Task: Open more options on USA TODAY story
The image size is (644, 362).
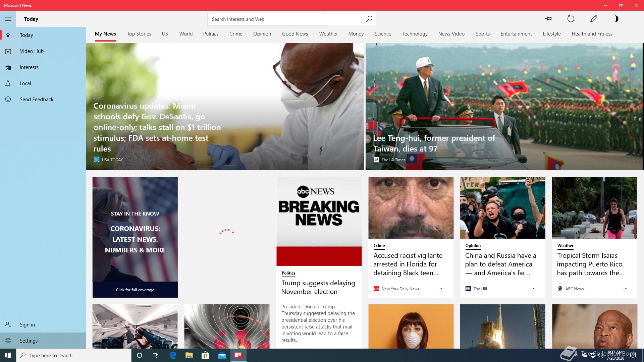Action: 352,161
